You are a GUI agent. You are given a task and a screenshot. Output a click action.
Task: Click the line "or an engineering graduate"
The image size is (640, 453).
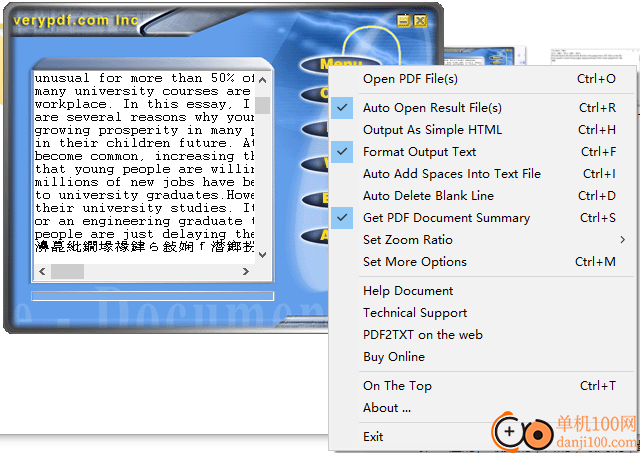144,221
